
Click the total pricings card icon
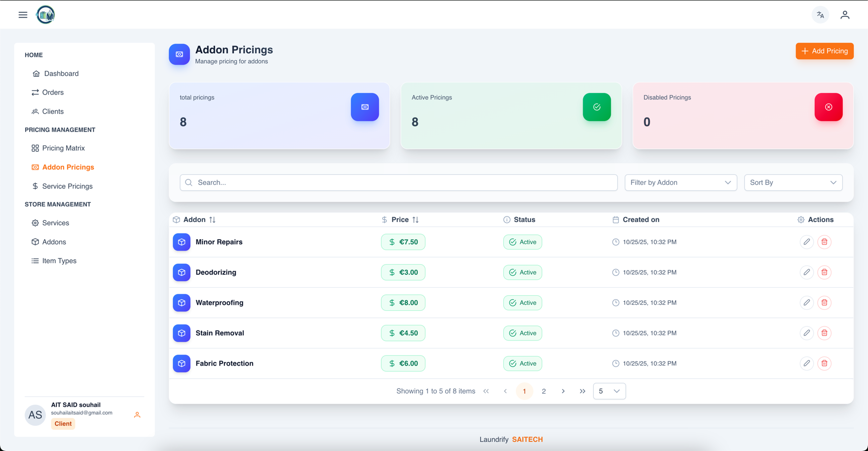365,107
